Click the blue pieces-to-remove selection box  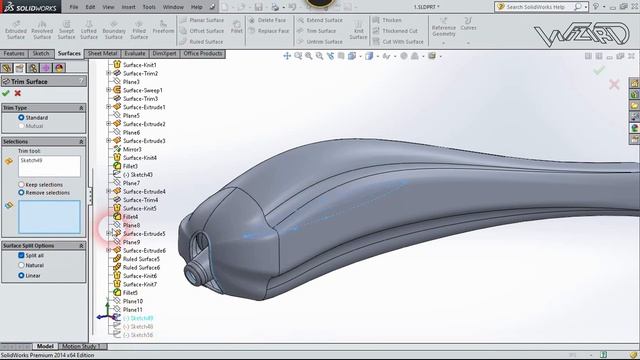click(49, 217)
